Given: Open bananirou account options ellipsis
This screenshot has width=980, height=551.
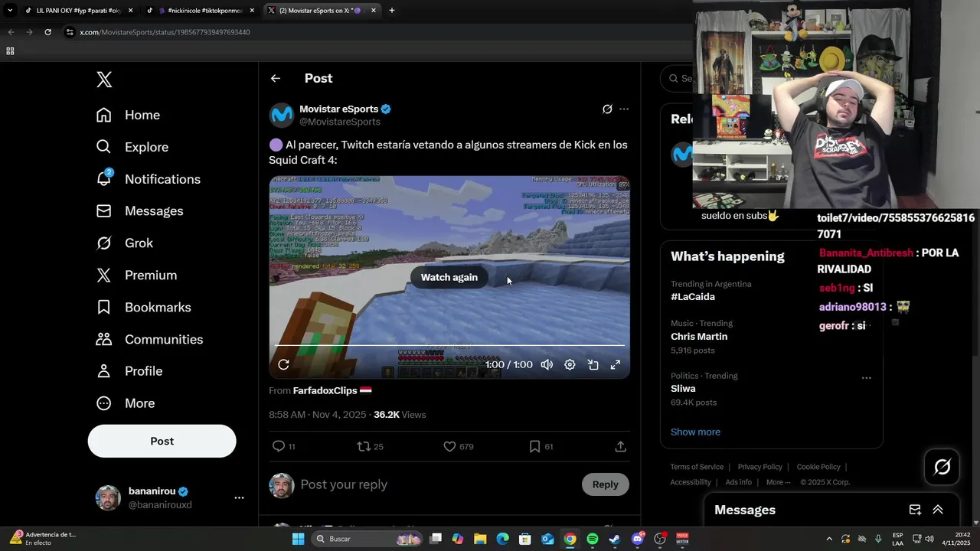Looking at the screenshot, I should tap(239, 497).
